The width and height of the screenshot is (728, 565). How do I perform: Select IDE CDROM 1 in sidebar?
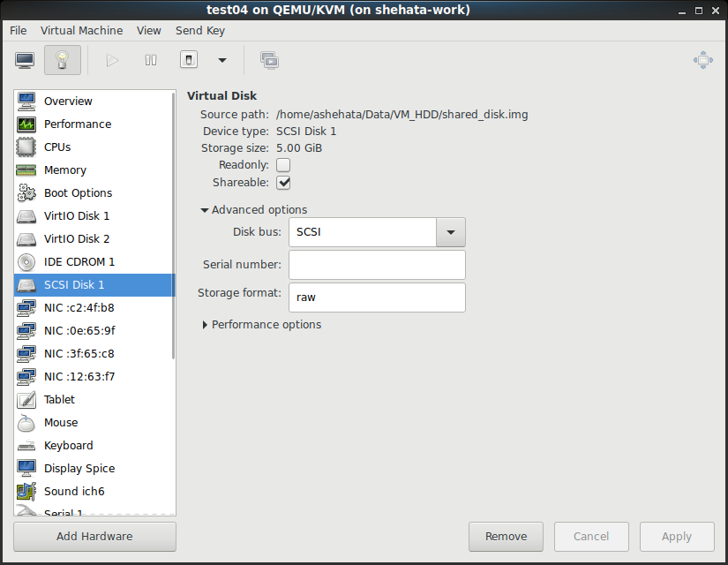79,261
